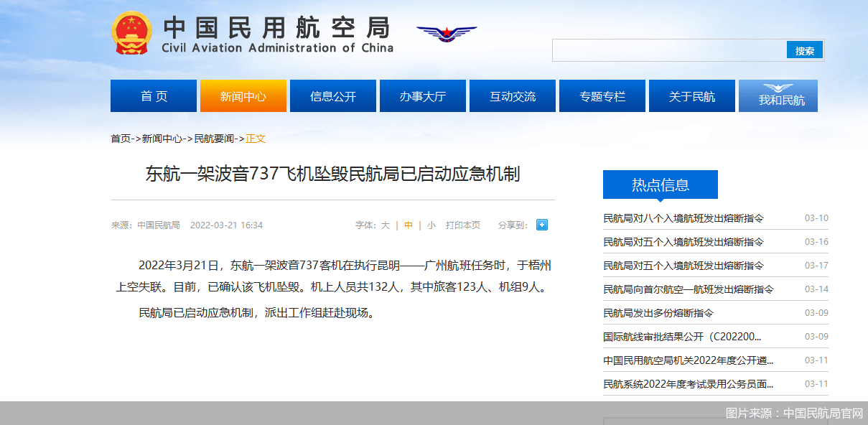Select 专题专栏 in navigation bar
868x425 pixels.
[x=602, y=96]
